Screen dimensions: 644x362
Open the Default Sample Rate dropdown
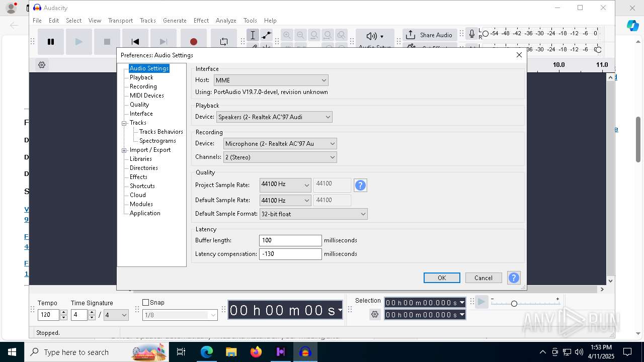(x=285, y=200)
